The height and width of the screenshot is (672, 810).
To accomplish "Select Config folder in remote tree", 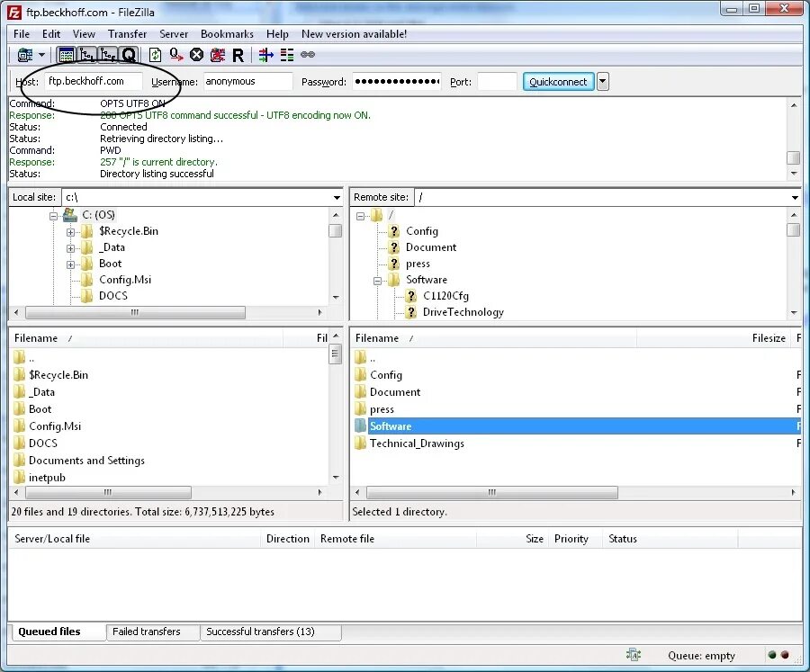I will [x=421, y=231].
